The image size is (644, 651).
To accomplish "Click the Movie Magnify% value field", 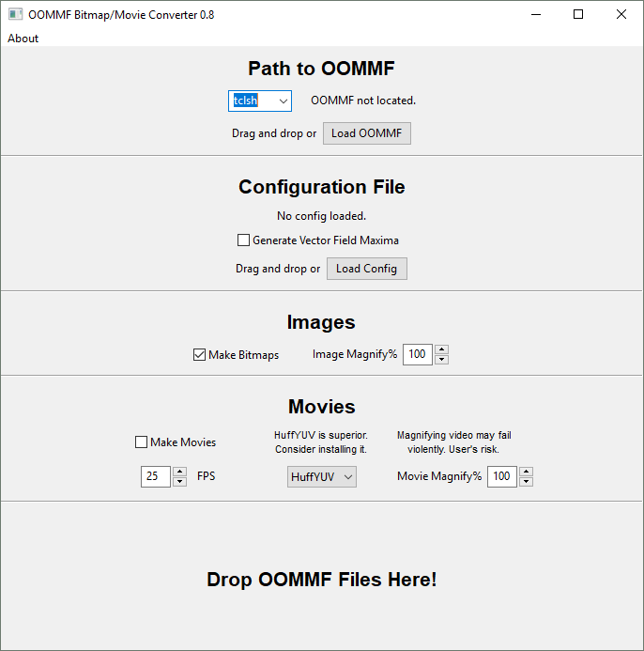I will click(501, 476).
